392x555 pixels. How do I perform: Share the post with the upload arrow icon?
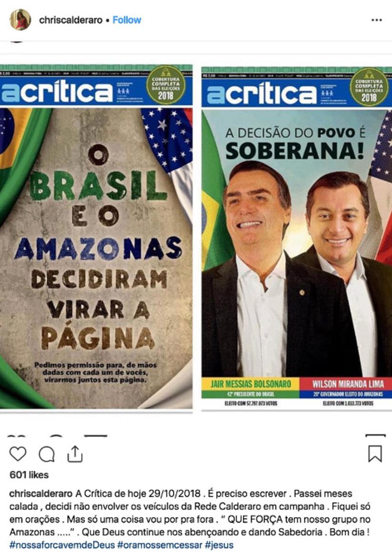(x=75, y=454)
